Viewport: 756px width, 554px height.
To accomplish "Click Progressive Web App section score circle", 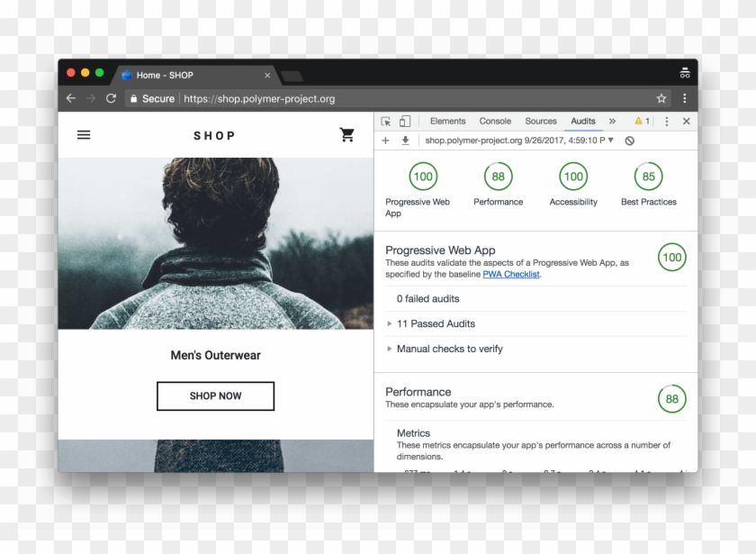I will click(x=671, y=258).
